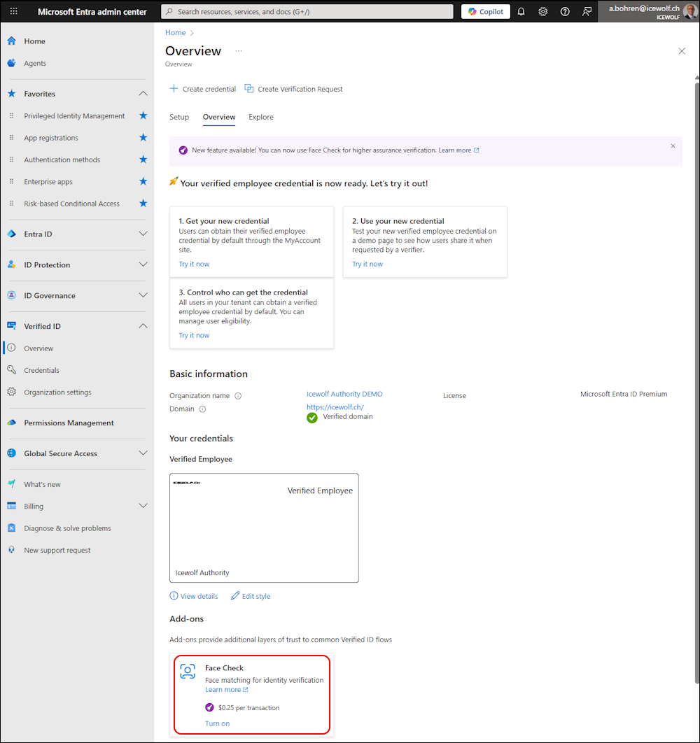Unfavorite Privileged Identity Management star
Screen dimensions: 700x743
click(143, 115)
